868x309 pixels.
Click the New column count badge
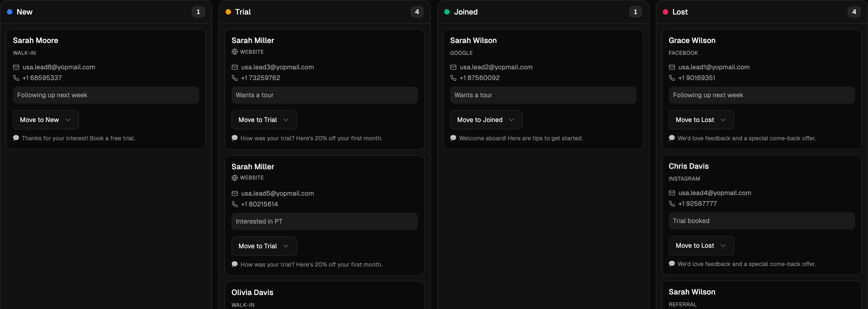[198, 12]
